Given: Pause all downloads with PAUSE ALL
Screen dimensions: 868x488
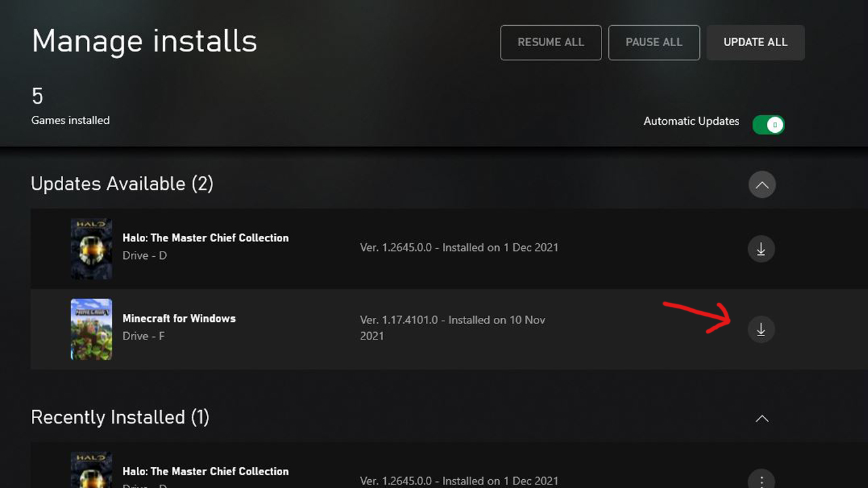Looking at the screenshot, I should point(654,43).
